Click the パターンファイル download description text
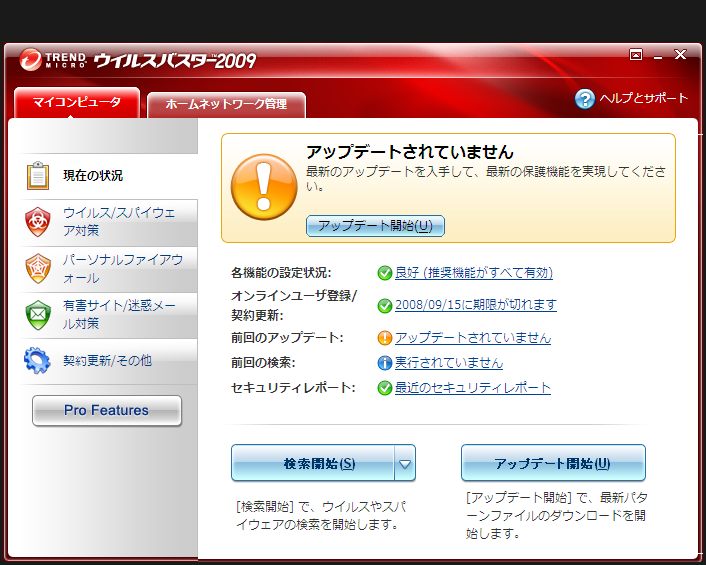This screenshot has height=565, width=706. 557,515
